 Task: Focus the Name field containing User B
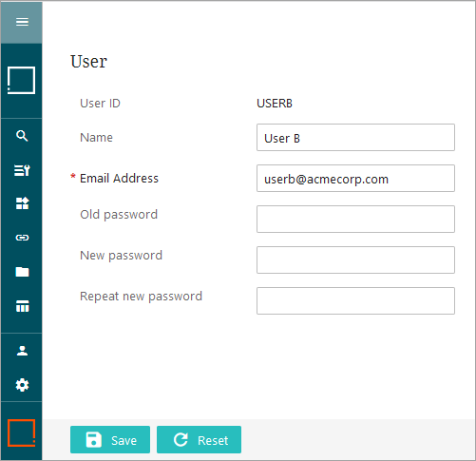pyautogui.click(x=355, y=138)
